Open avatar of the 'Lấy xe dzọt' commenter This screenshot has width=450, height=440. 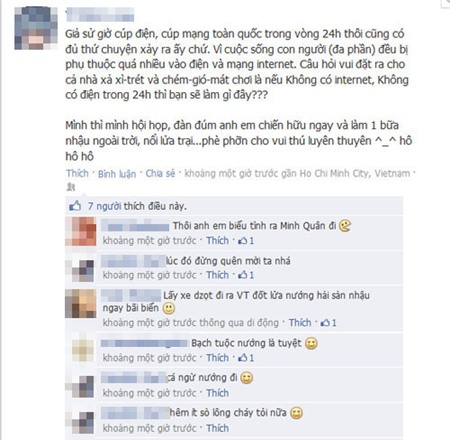point(81,303)
